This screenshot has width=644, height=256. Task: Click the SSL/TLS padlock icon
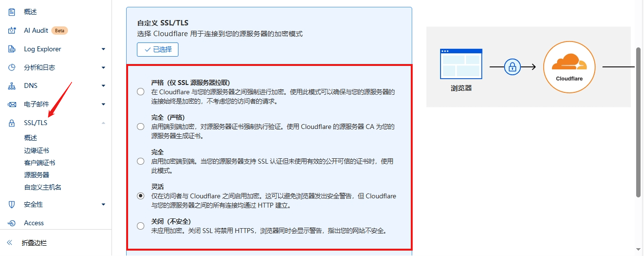click(12, 123)
